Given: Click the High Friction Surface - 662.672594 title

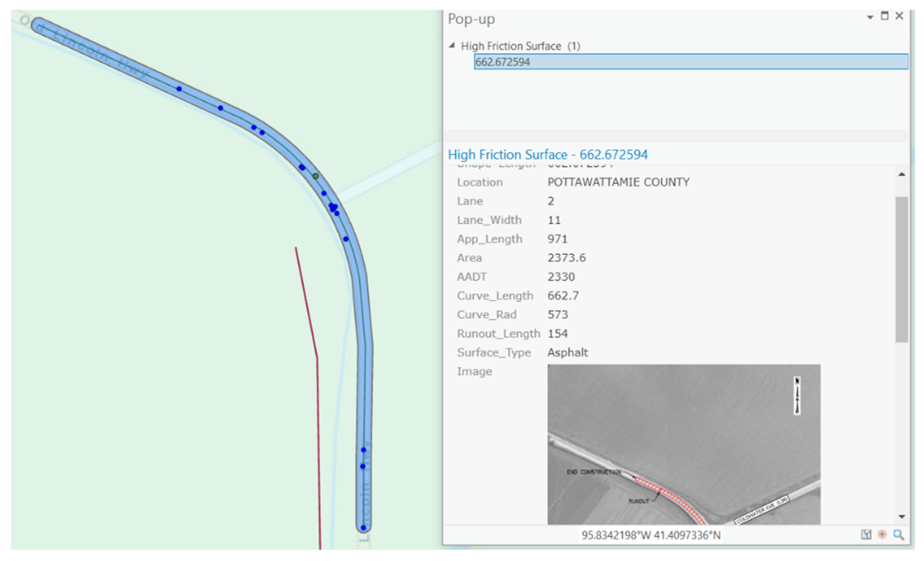Looking at the screenshot, I should [548, 154].
